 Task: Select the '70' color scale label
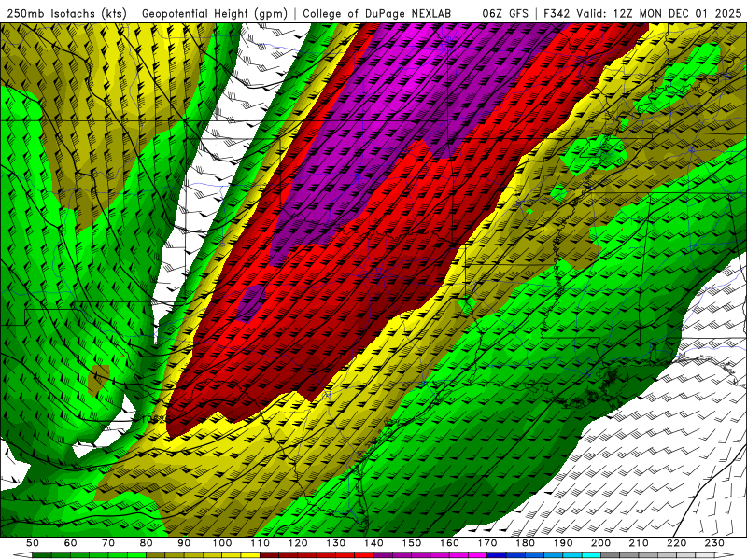point(108,543)
